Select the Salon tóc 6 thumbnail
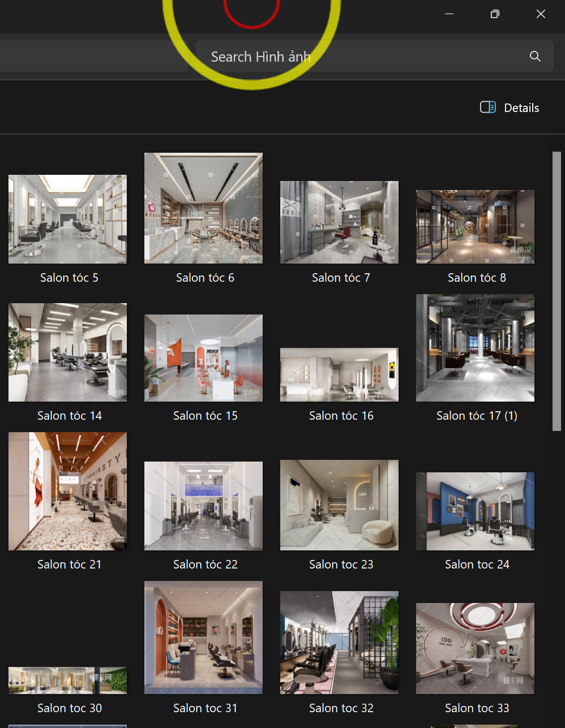The width and height of the screenshot is (565, 728). pos(203,208)
